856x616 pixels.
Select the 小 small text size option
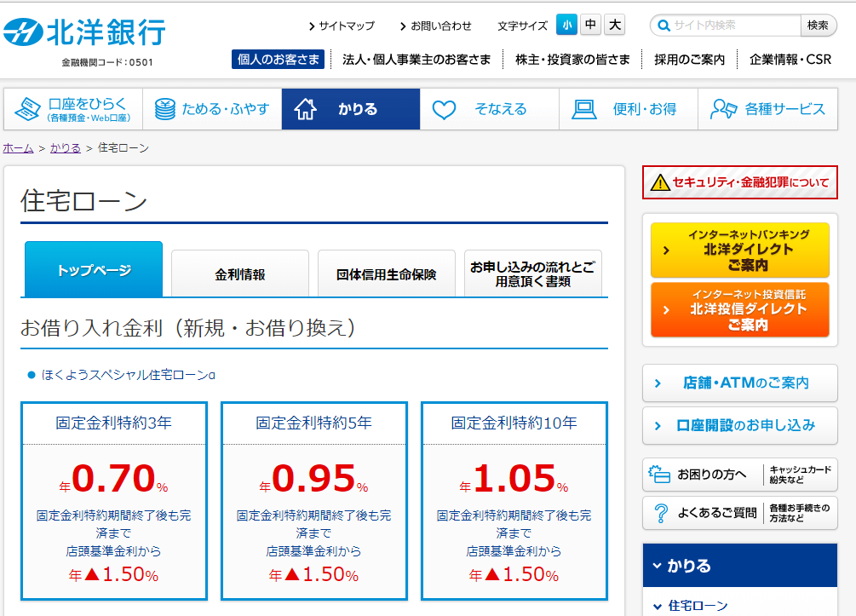pos(566,25)
